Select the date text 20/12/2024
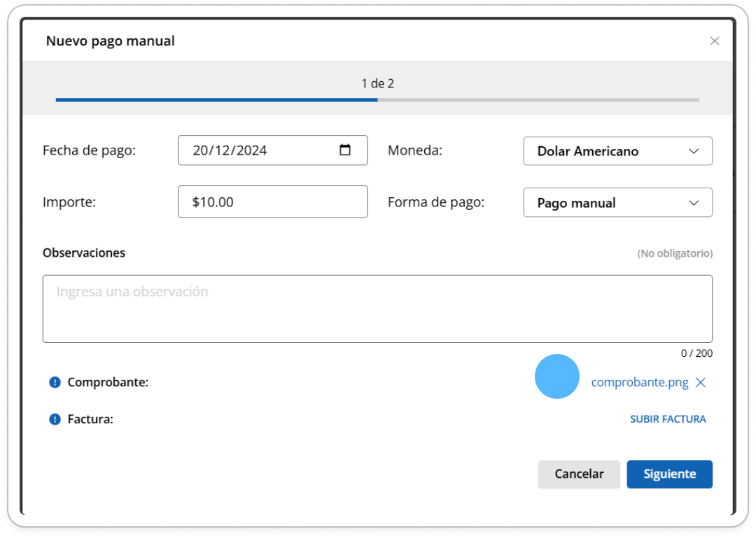The image size is (756, 538). click(230, 150)
